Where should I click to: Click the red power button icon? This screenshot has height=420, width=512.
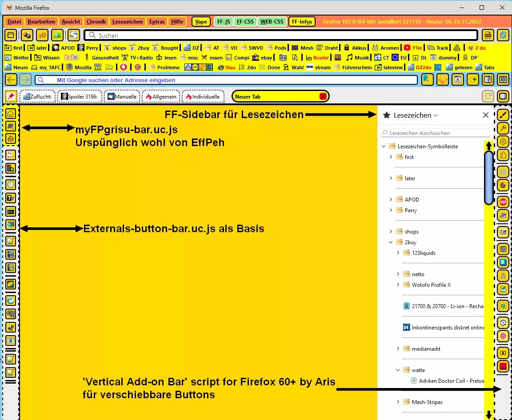(503, 336)
